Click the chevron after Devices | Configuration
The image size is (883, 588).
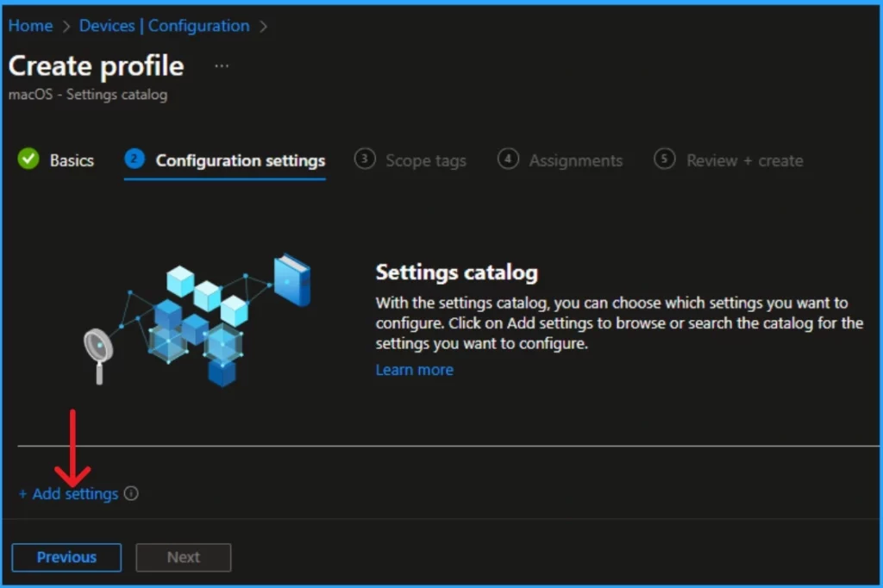tap(263, 27)
